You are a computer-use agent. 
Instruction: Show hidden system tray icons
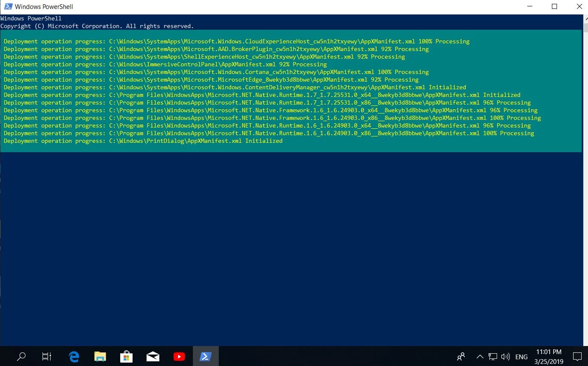[x=480, y=357]
